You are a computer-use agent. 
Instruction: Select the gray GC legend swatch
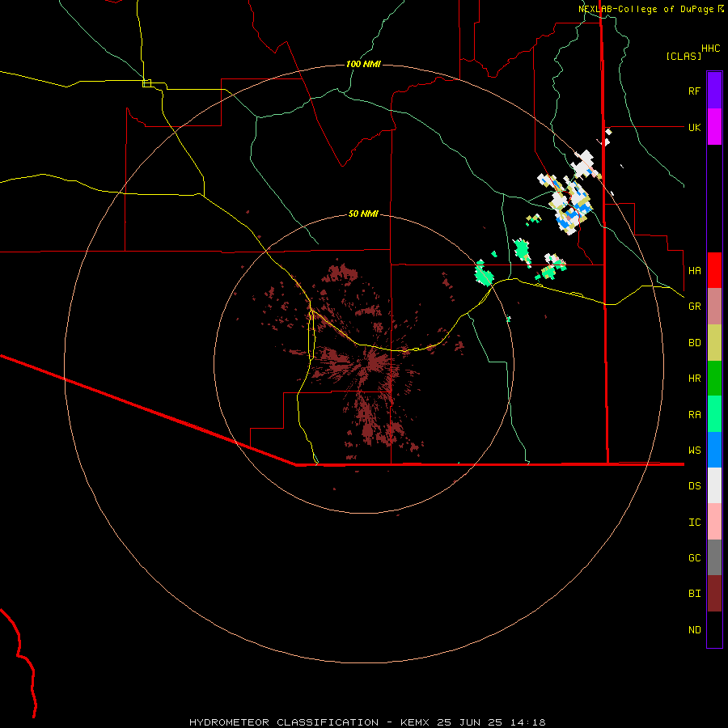[x=714, y=557]
